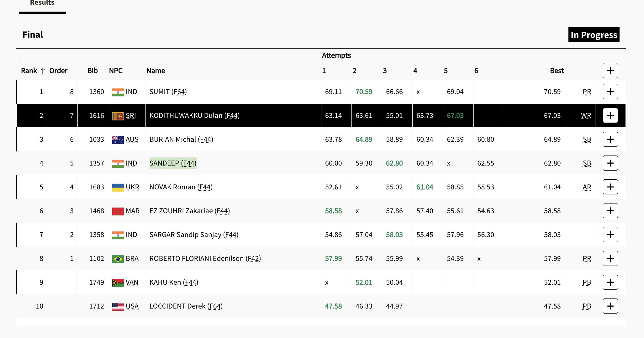The width and height of the screenshot is (644, 338).
Task: Open the Results tab
Action: tap(42, 3)
